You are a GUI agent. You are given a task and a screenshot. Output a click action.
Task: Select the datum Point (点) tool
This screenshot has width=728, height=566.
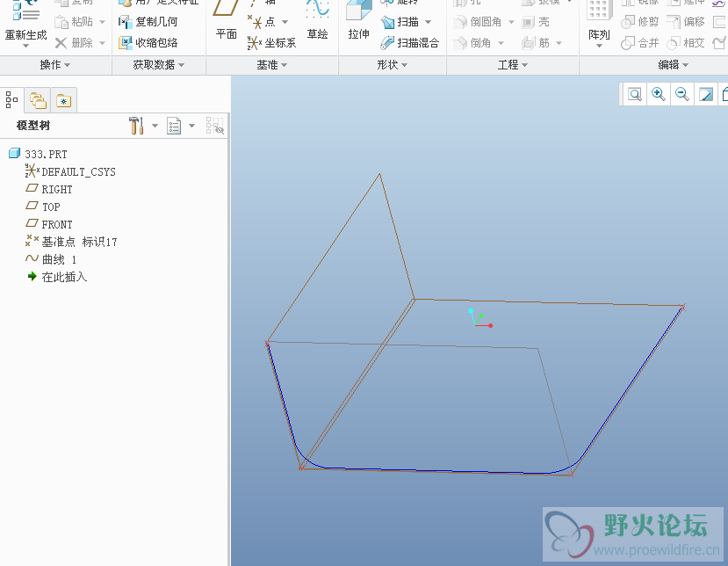[262, 22]
